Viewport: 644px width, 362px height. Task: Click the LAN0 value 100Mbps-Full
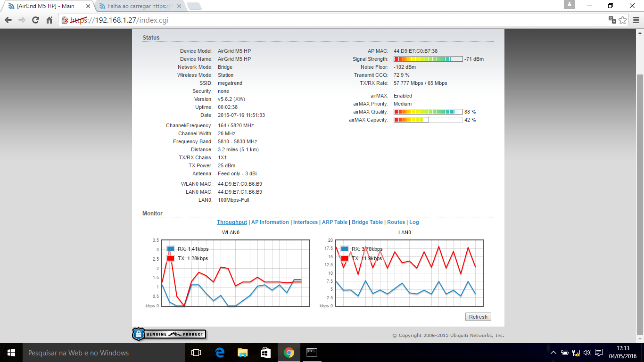[x=233, y=200]
